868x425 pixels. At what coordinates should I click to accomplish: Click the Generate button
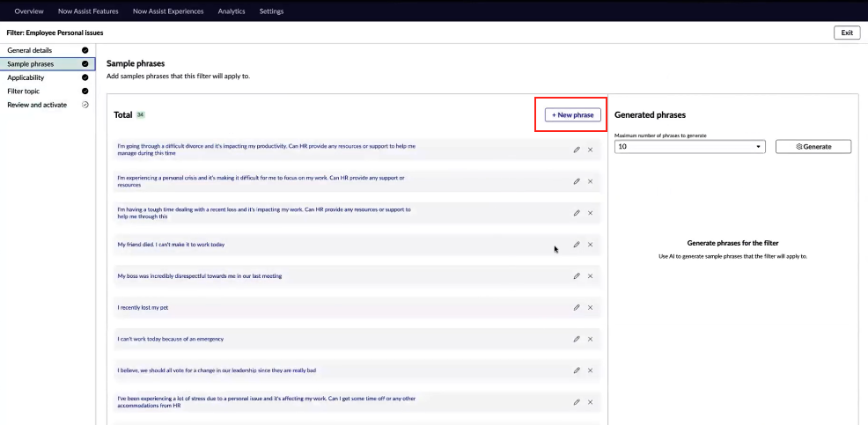(813, 147)
